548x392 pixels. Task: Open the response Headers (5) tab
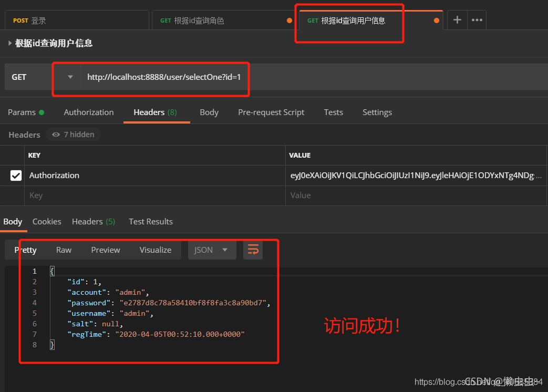pyautogui.click(x=94, y=222)
